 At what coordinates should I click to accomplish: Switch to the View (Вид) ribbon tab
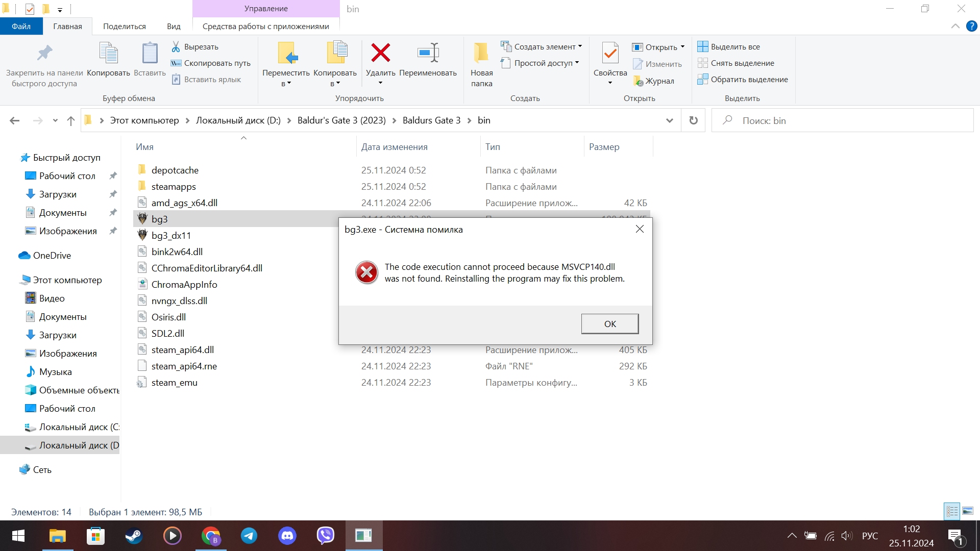point(174,27)
